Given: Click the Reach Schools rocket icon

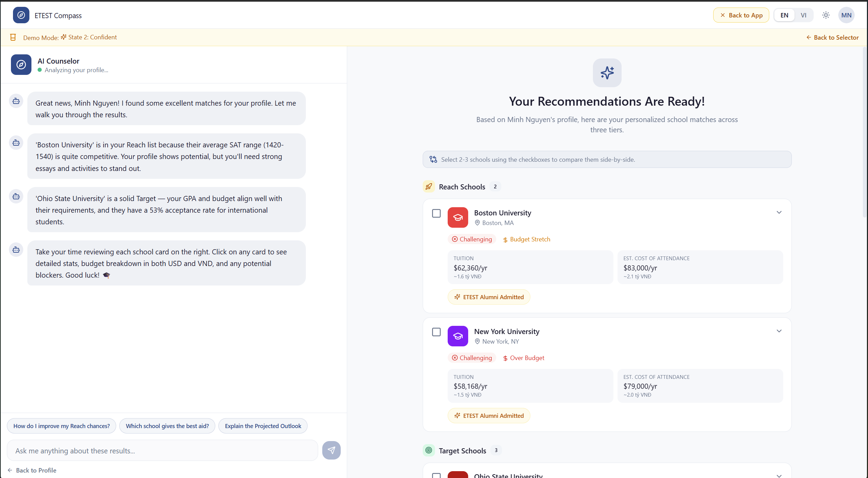Looking at the screenshot, I should click(x=429, y=187).
